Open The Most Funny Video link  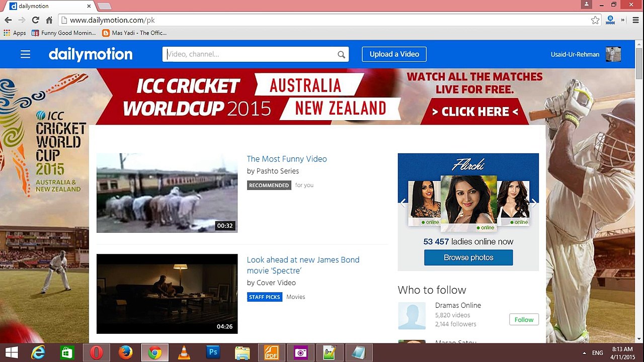(287, 159)
